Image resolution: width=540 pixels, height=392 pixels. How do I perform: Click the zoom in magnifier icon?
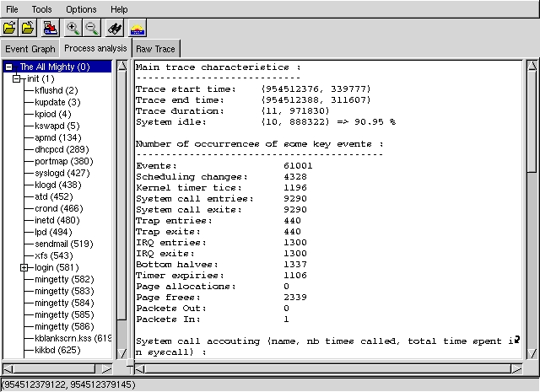[73, 29]
